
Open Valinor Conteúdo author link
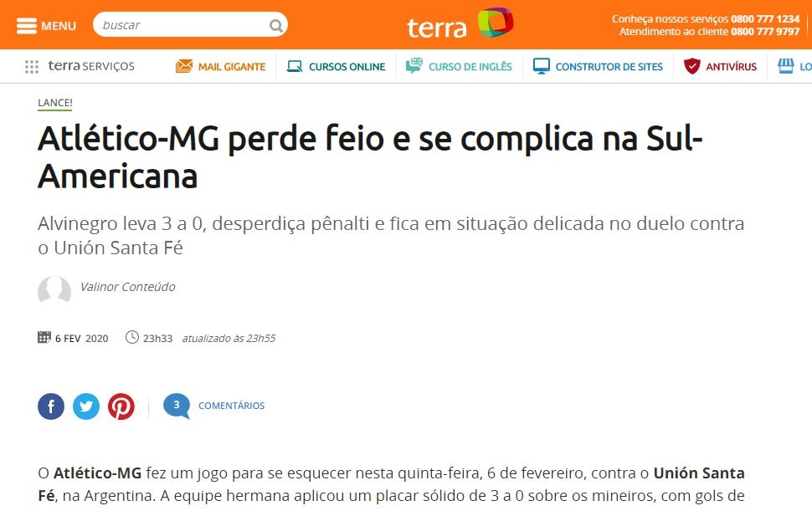127,287
